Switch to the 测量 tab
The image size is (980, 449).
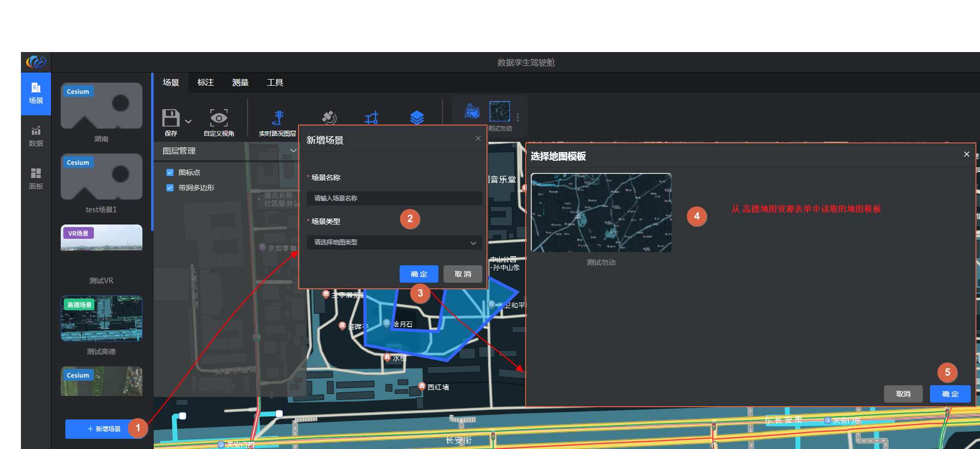(x=240, y=83)
